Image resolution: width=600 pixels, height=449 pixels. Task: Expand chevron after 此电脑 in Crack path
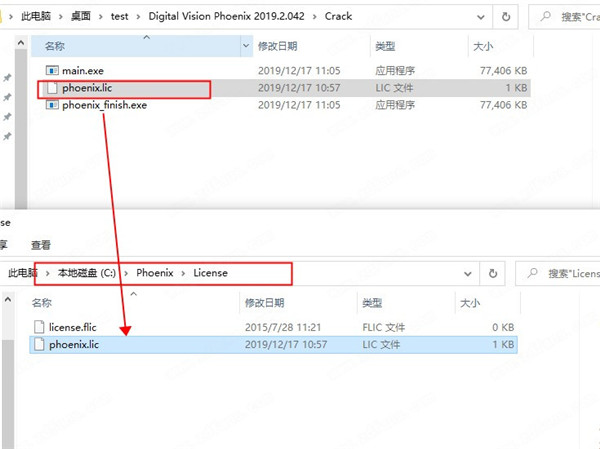[60, 16]
